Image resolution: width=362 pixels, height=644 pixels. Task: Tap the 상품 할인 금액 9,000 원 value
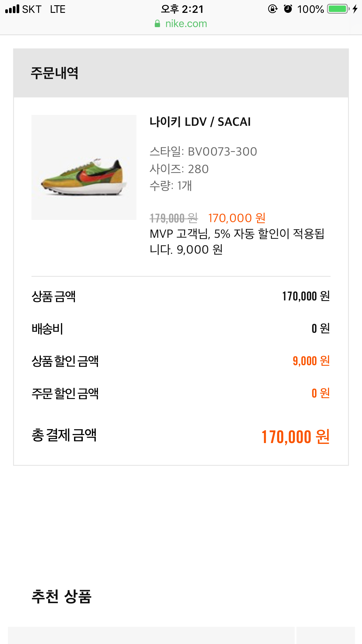point(311,361)
